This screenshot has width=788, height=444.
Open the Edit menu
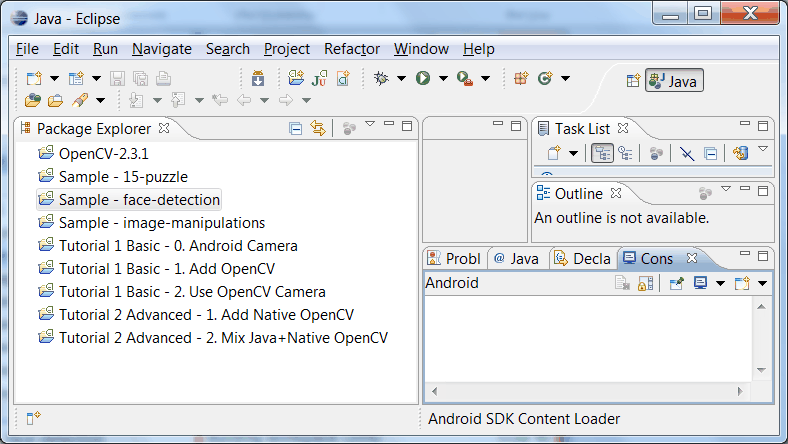pyautogui.click(x=66, y=49)
